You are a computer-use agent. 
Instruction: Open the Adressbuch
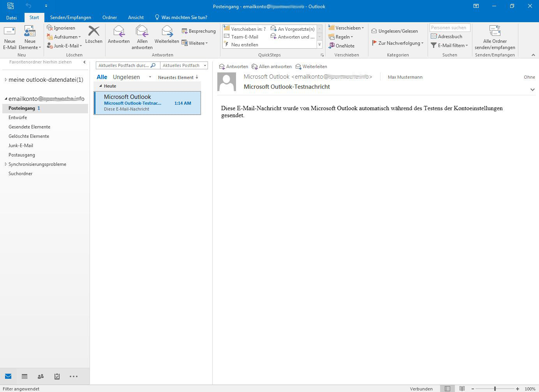coord(446,37)
